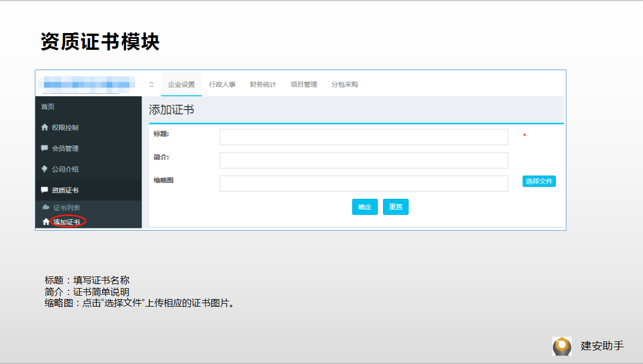Select the 分包采购 tab
Screen dimensions: 643x364
pyautogui.click(x=345, y=85)
